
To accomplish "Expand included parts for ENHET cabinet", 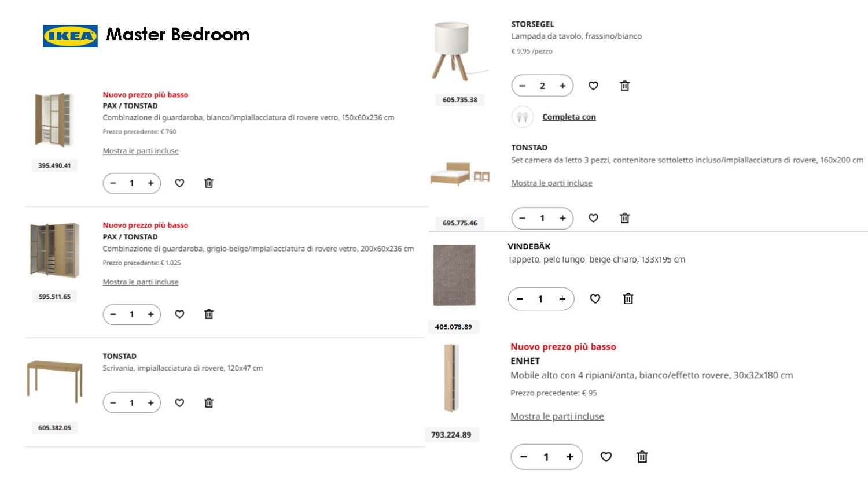I will 557,416.
